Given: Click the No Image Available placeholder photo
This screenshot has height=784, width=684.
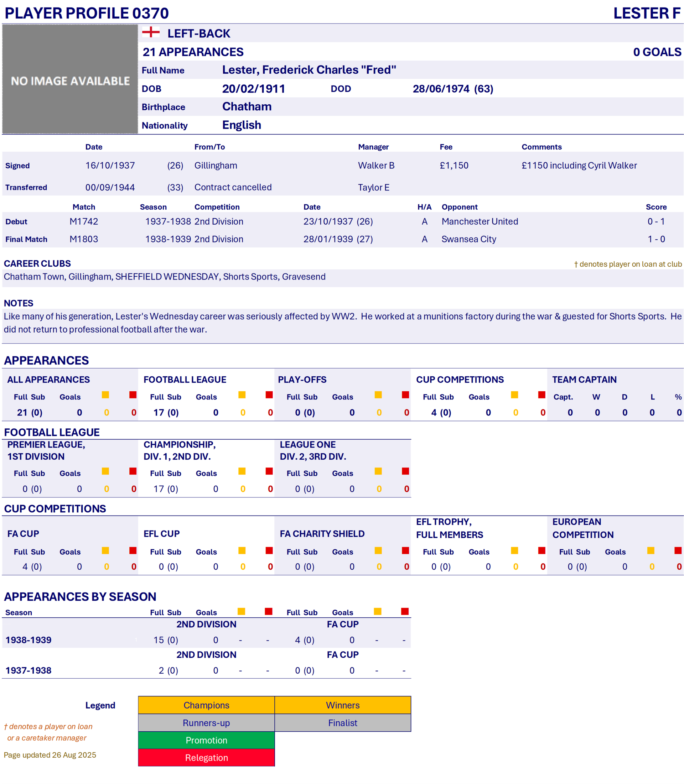Looking at the screenshot, I should (x=70, y=79).
